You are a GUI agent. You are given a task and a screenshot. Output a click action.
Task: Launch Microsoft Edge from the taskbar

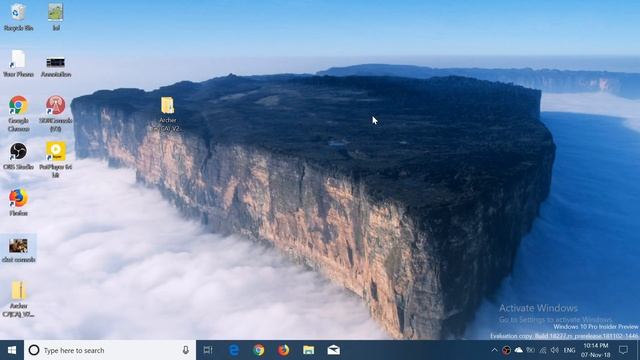[234, 350]
